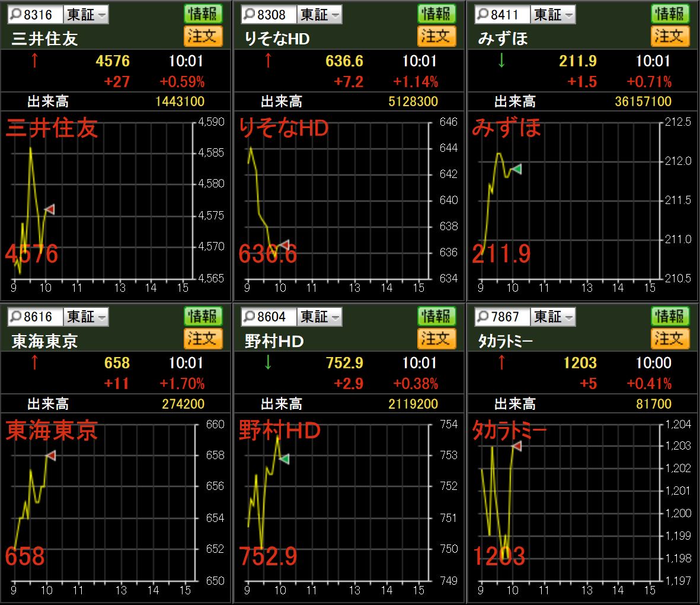Click the search magnifier icon beside code 7867
This screenshot has height=605, width=700.
click(x=482, y=316)
